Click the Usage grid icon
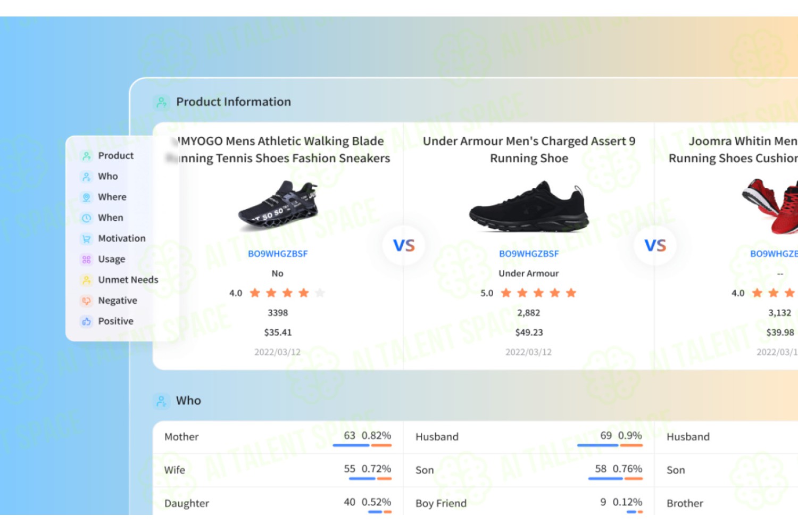The height and width of the screenshot is (532, 798). point(86,260)
